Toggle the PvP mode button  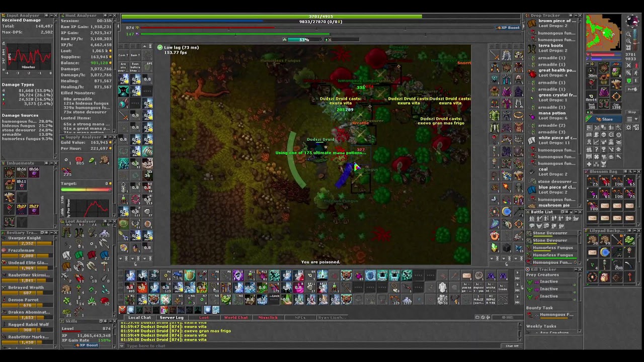632,89
